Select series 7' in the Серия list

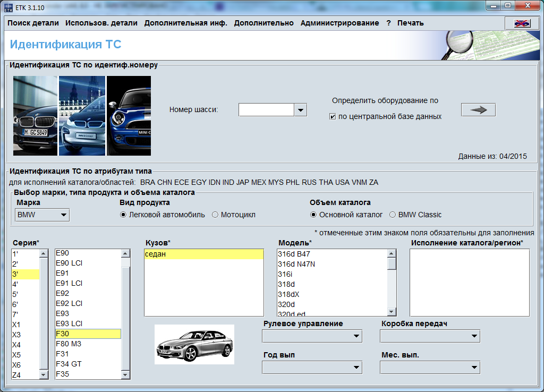coord(25,314)
